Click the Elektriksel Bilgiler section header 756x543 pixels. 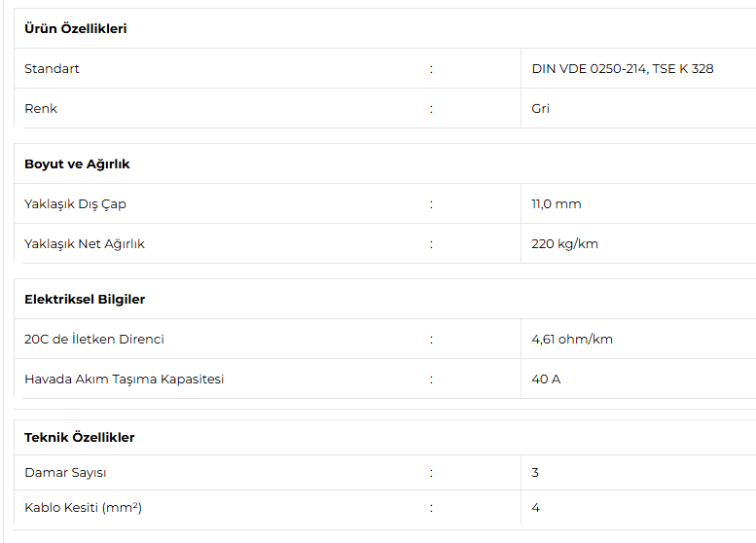(x=85, y=299)
